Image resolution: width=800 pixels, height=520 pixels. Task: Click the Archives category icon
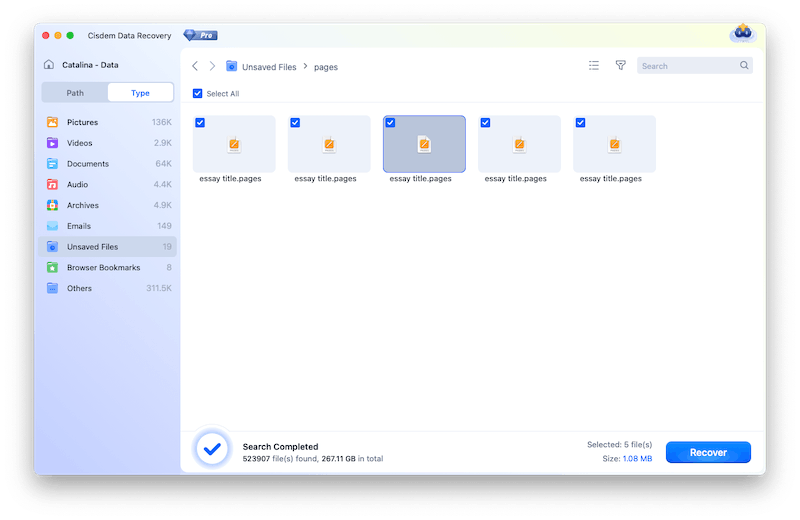(52, 205)
